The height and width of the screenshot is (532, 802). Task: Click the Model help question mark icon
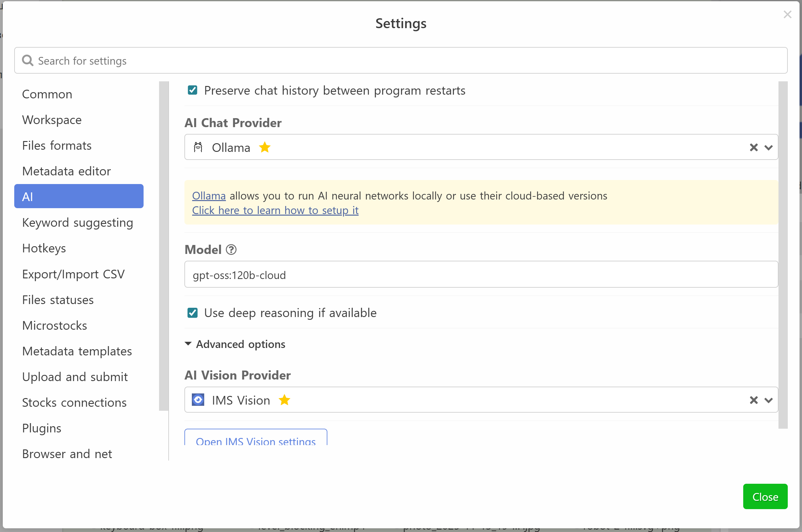[x=231, y=250]
